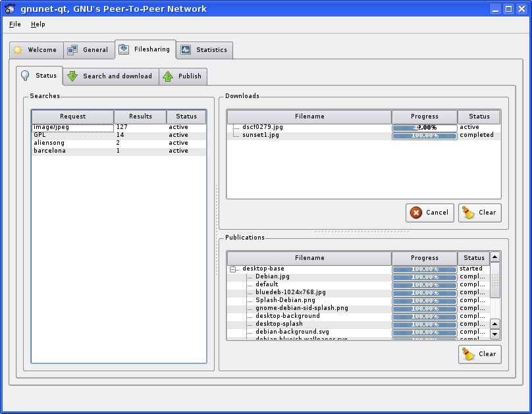Screen dimensions: 532x414
Task: Collapse the desktop-base tree node
Action: 232,269
